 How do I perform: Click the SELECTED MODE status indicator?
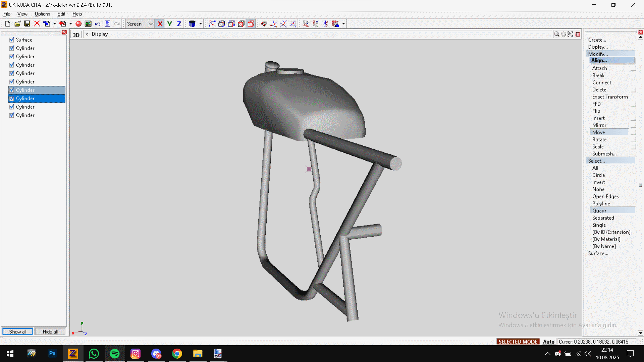pos(518,342)
